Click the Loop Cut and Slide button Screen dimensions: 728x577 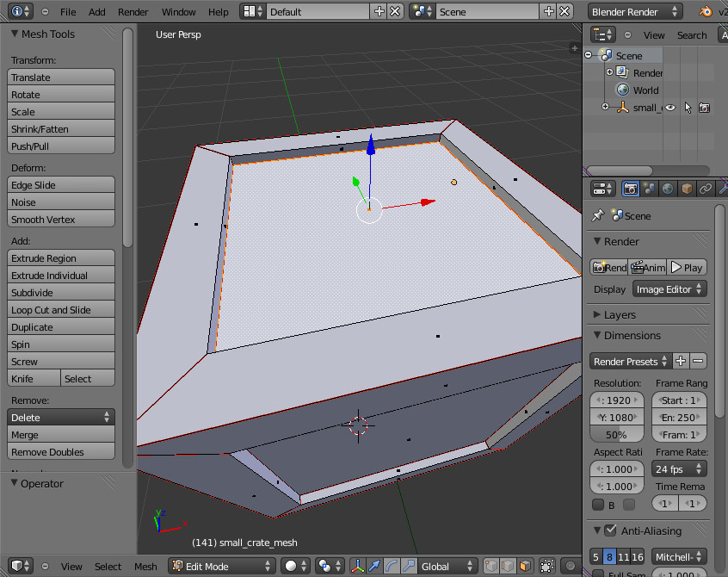click(x=61, y=309)
